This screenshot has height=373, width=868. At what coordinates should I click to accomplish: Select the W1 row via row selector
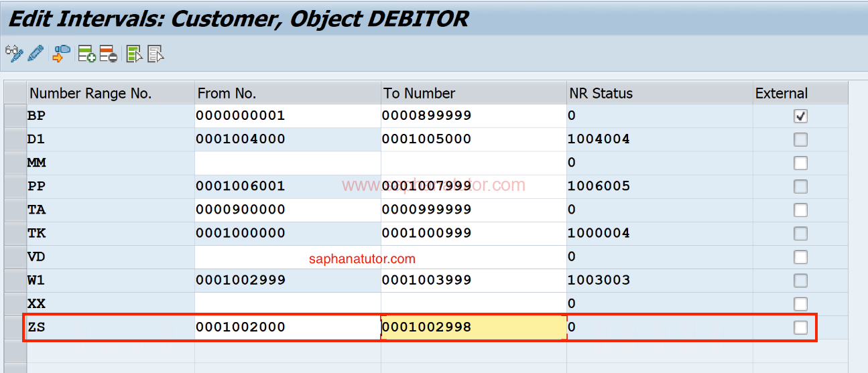[15, 280]
